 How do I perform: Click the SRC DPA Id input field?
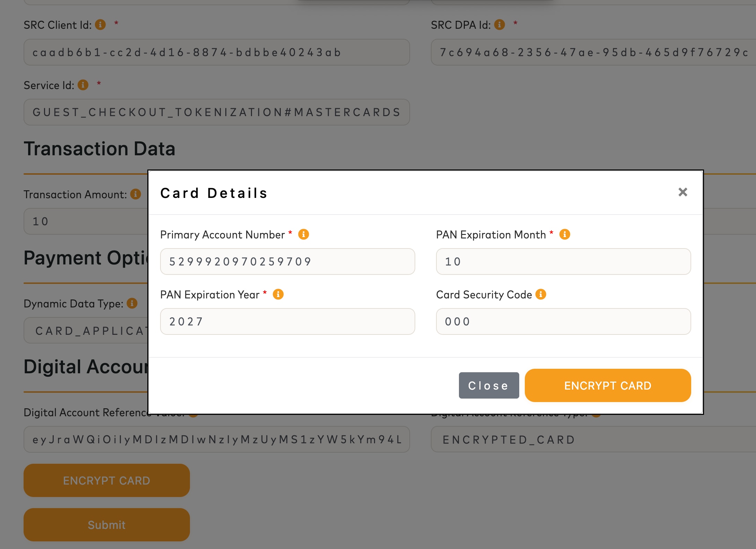[x=593, y=52]
